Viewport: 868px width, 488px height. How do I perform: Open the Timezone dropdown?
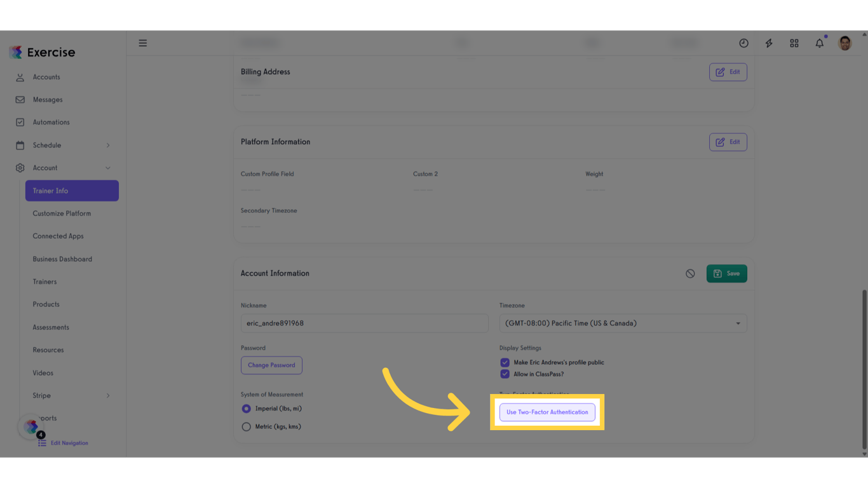coord(623,323)
